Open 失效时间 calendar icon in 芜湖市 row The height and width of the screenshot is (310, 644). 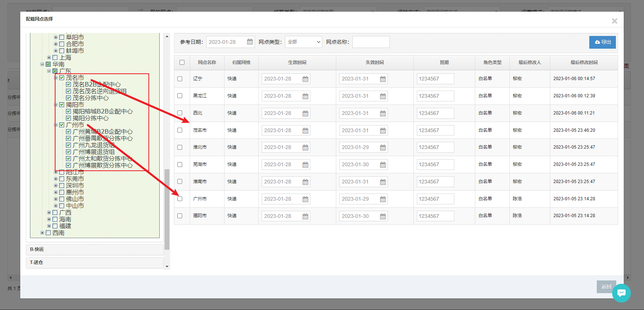point(383,165)
